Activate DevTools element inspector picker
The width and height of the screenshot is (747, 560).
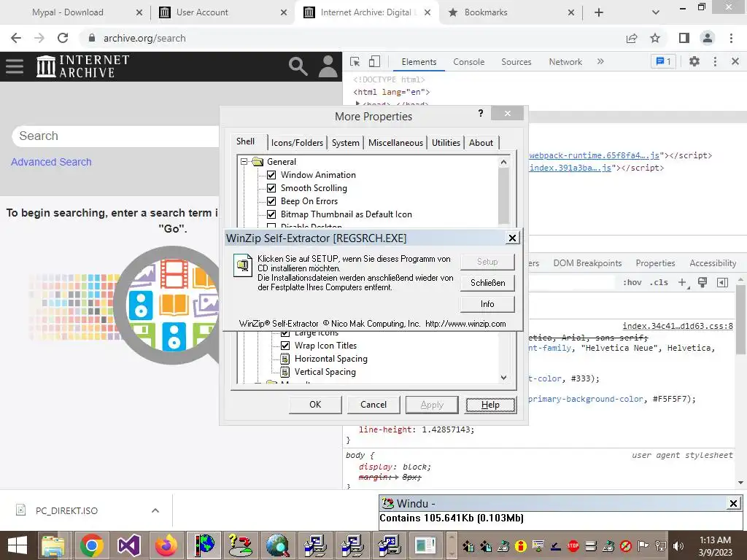pos(355,61)
